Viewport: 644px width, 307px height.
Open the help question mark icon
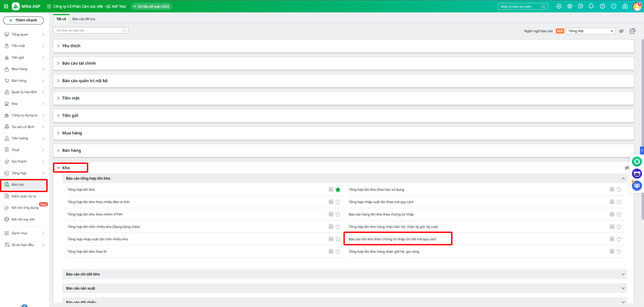[602, 6]
